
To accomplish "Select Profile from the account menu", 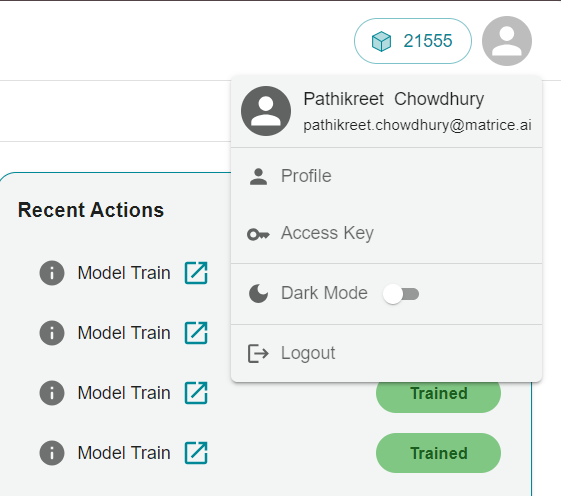I will [386, 176].
